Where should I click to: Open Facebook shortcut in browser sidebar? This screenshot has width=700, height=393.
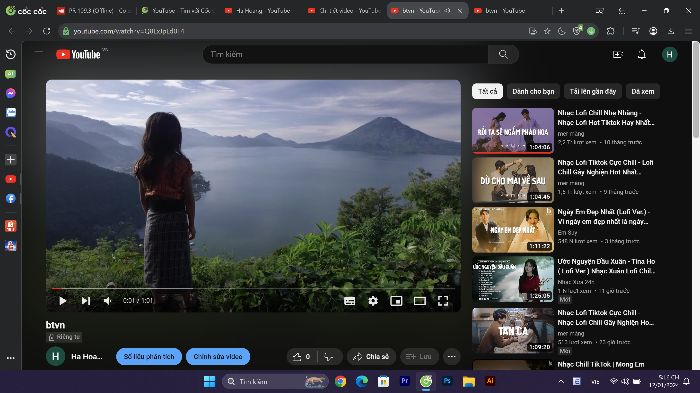11,199
